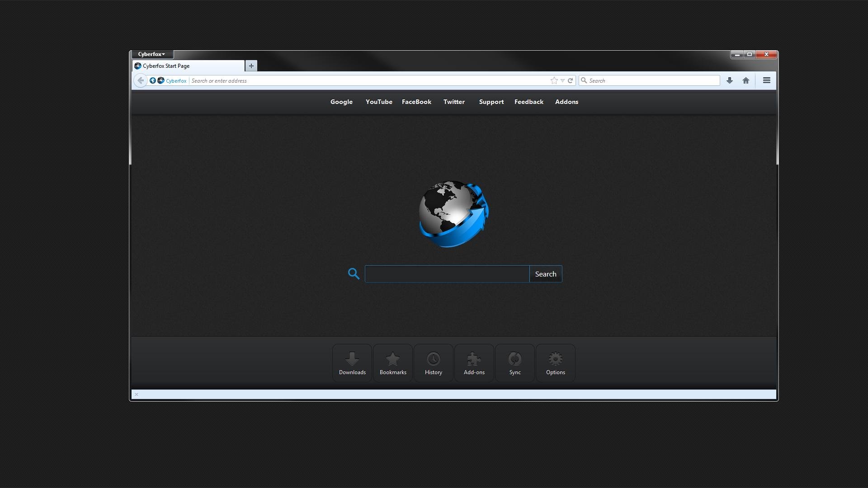Screen dimensions: 868x488
Task: Click the new tab plus button
Action: tap(250, 66)
